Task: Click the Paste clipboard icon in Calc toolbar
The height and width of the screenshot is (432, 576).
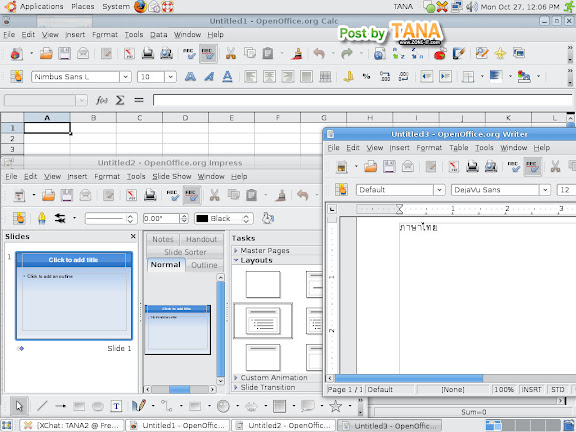Action: pyautogui.click(x=268, y=54)
